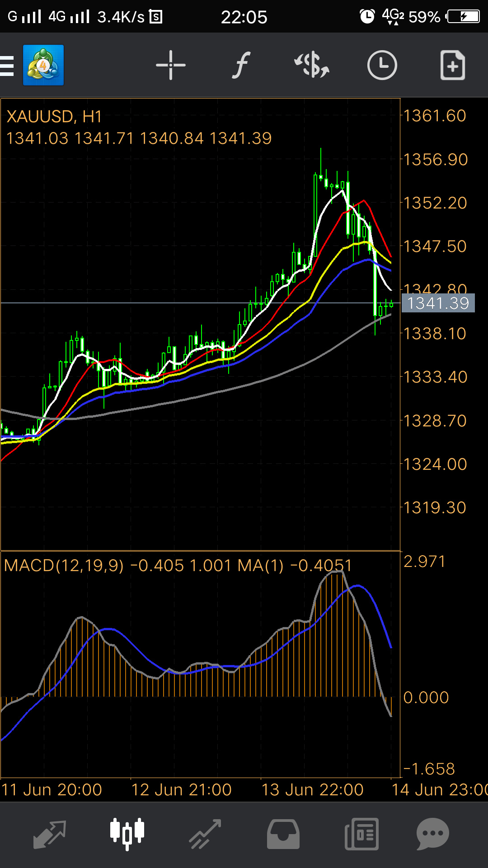The image size is (488, 868).
Task: Activate the crosshair tool
Action: point(171,66)
